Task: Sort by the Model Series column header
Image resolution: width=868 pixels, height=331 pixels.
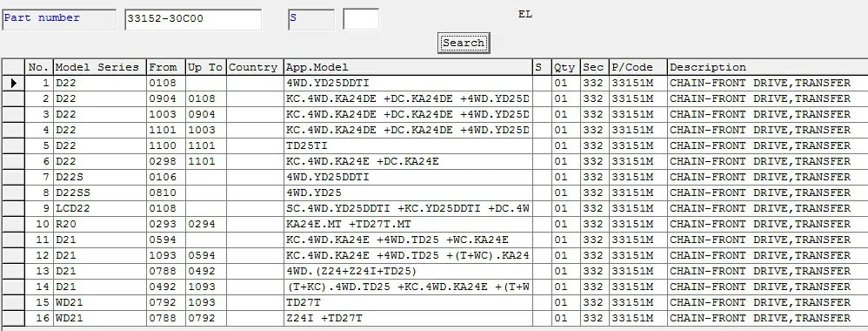Action: pos(100,67)
